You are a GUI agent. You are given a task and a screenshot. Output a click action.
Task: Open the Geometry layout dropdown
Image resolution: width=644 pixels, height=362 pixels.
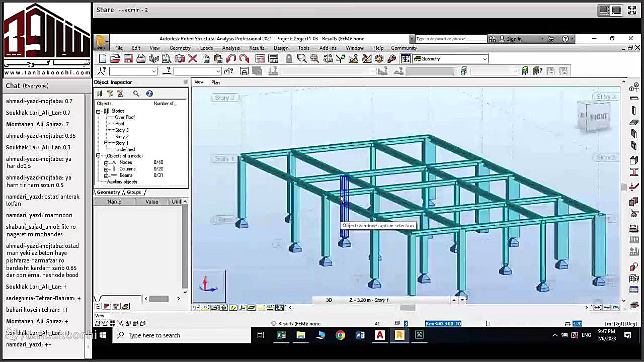[x=450, y=59]
